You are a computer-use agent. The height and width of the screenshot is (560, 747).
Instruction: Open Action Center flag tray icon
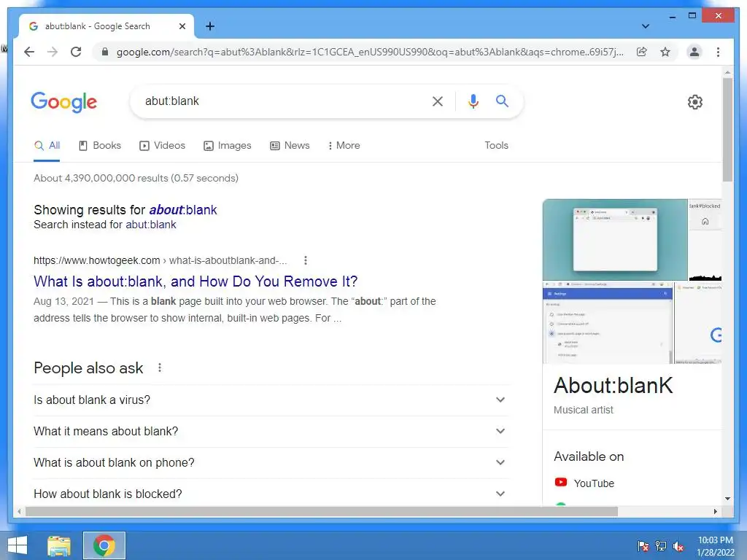click(x=643, y=546)
